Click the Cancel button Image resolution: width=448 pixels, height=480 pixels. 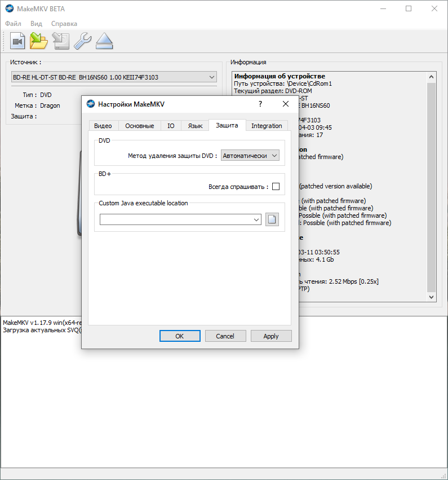[x=225, y=336]
